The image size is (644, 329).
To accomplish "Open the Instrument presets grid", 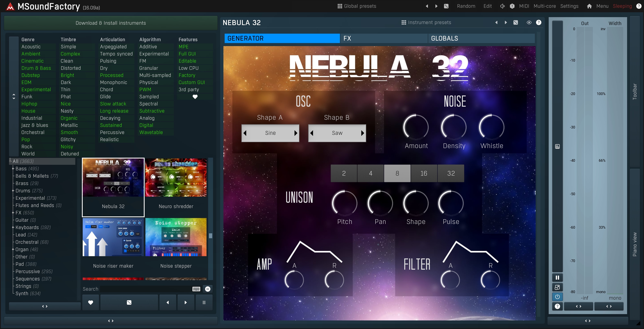I will click(x=426, y=22).
